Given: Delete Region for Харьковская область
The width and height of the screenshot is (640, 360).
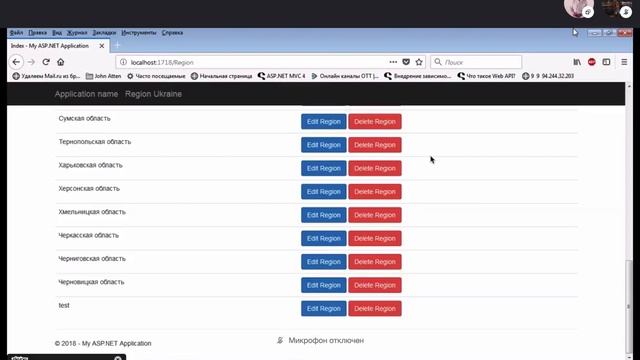Looking at the screenshot, I should [375, 168].
